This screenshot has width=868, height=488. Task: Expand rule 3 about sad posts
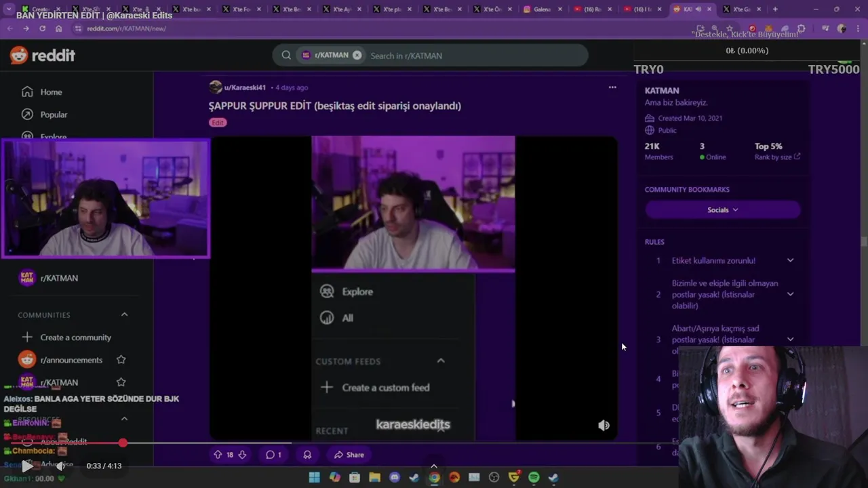tap(790, 340)
